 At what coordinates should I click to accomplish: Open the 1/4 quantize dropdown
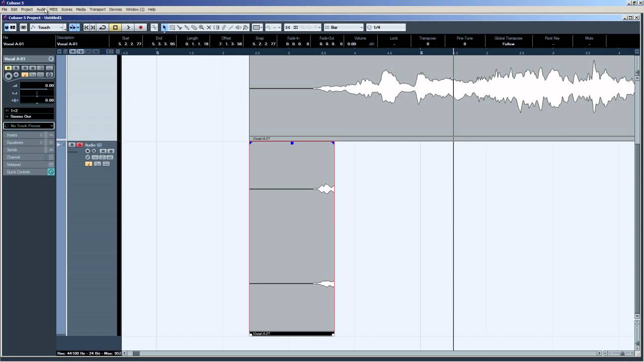click(386, 27)
